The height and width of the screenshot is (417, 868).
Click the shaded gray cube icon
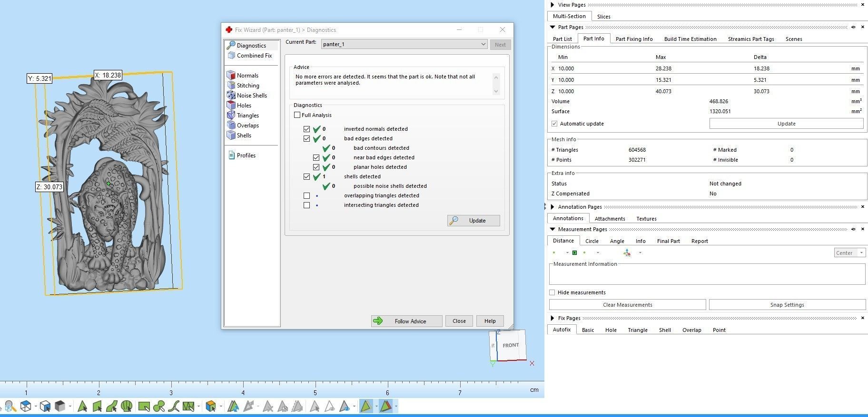(60, 406)
